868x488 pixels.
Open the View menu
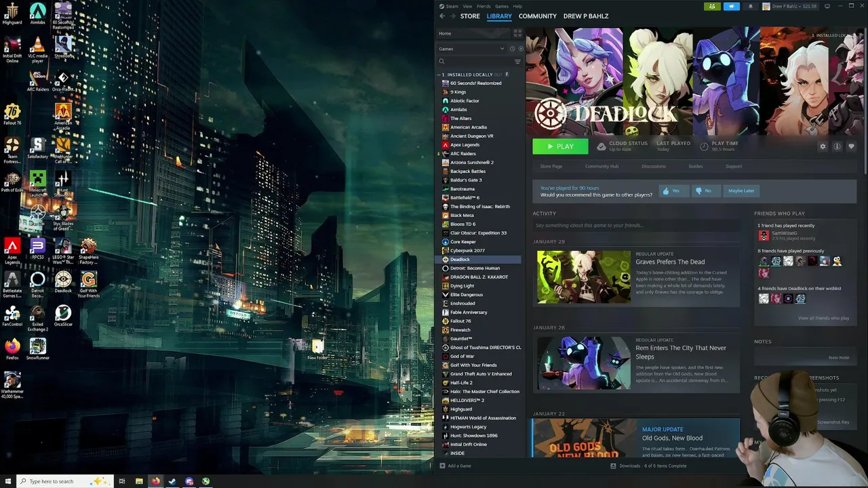(467, 6)
